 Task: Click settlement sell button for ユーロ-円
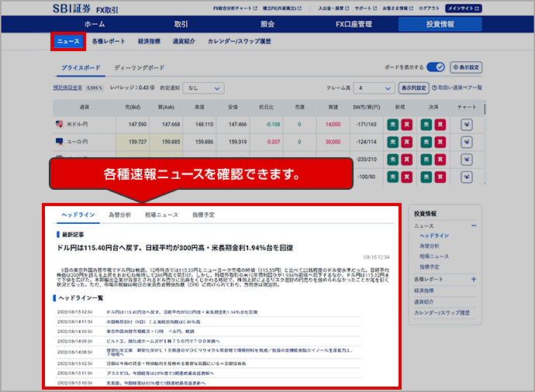[x=426, y=142]
